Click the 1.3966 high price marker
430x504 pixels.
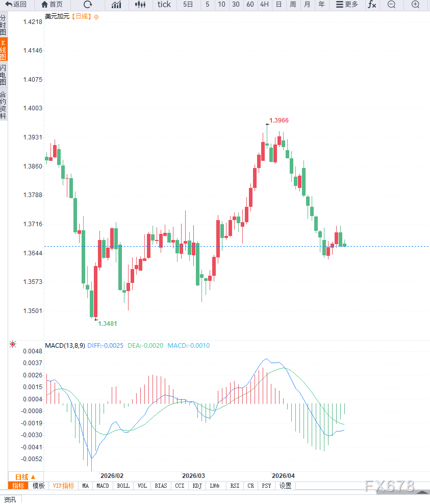279,121
